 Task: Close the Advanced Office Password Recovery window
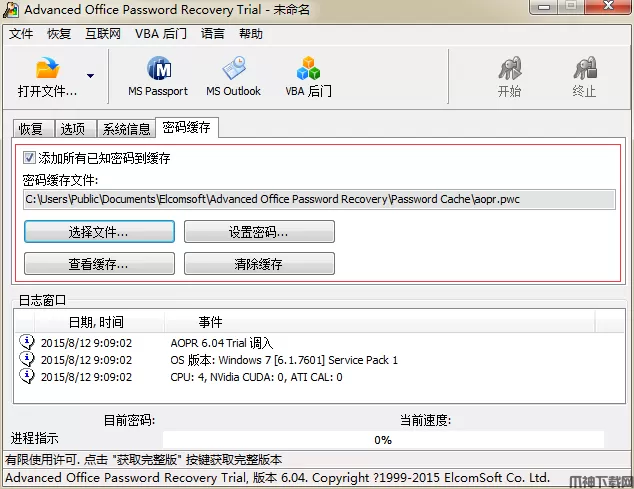point(608,6)
